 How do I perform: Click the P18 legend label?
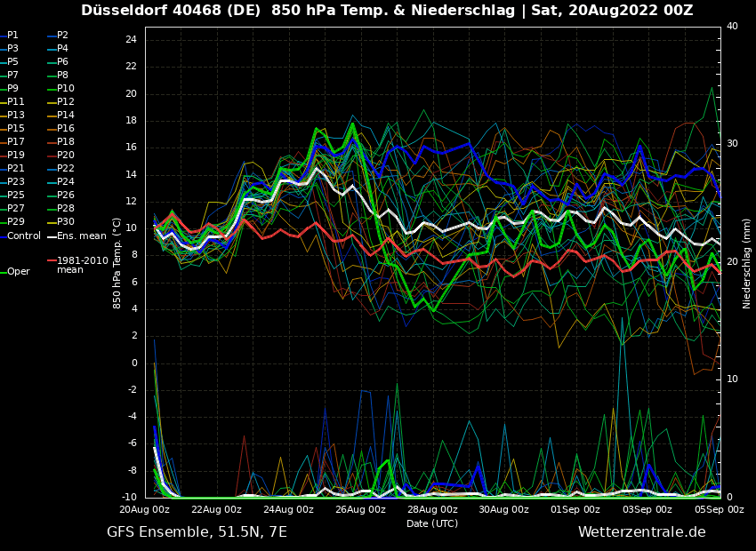tap(65, 142)
